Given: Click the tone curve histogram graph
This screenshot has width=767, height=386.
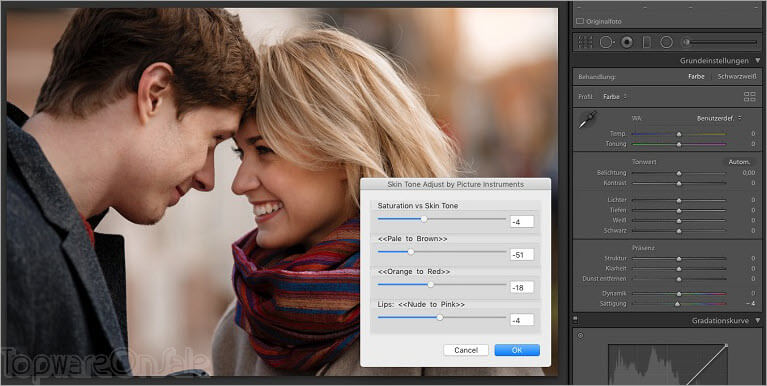Looking at the screenshot, I should coord(667,365).
